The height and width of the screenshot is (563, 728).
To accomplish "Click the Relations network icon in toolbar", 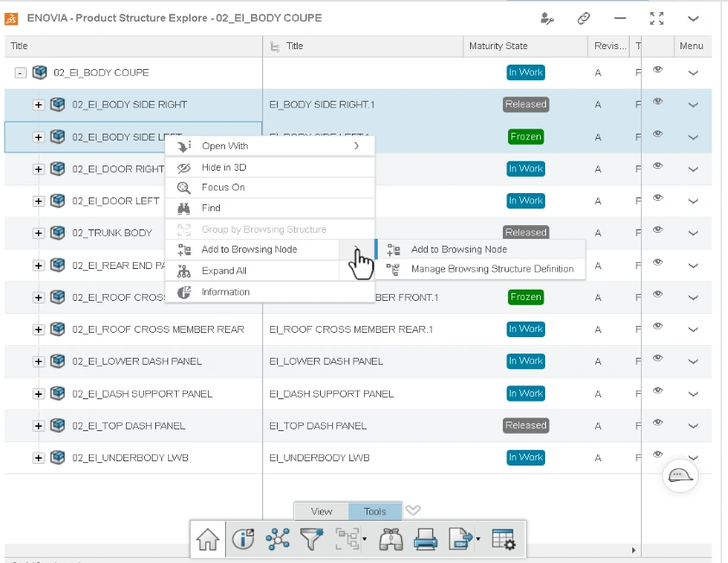I will point(278,540).
